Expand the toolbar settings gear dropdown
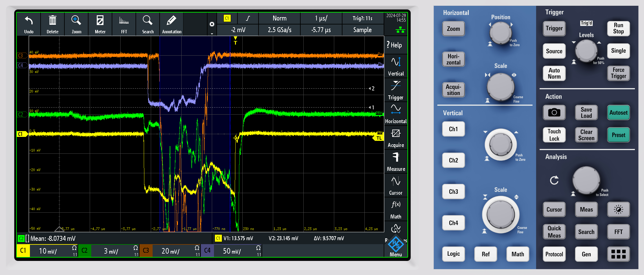 click(x=212, y=25)
